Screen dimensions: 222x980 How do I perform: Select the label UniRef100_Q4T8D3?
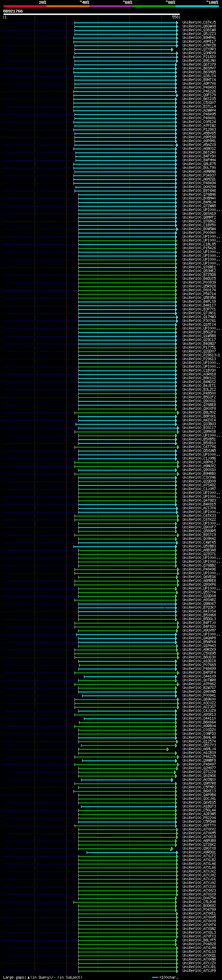199,501
